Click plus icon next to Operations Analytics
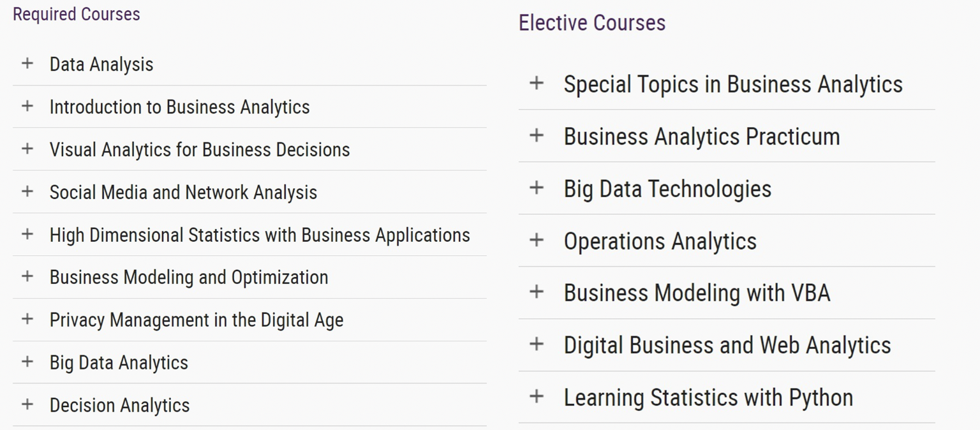 click(x=537, y=240)
